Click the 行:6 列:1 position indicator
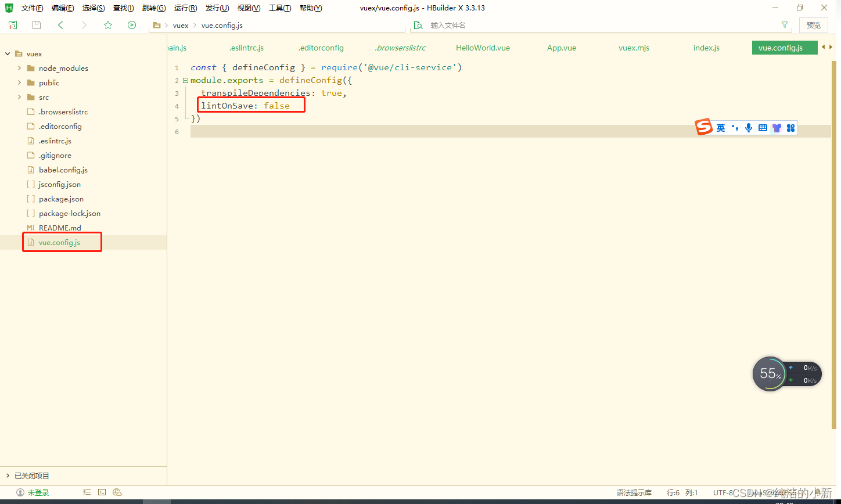Screen dimensions: 841x504 (682, 492)
